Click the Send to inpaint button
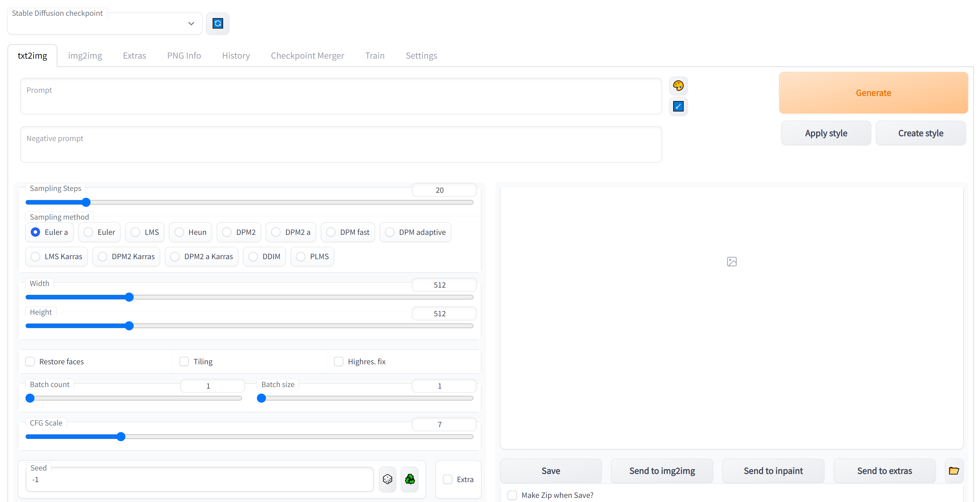 coord(773,471)
